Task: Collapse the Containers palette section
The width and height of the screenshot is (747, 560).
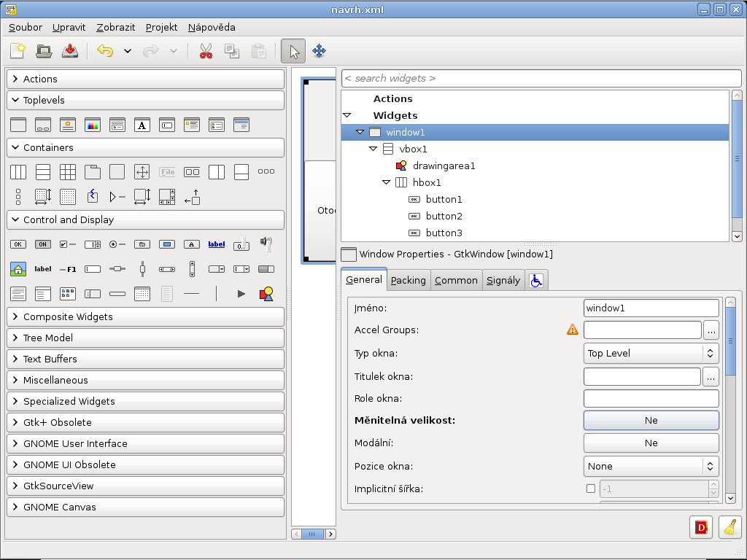Action: (x=145, y=147)
